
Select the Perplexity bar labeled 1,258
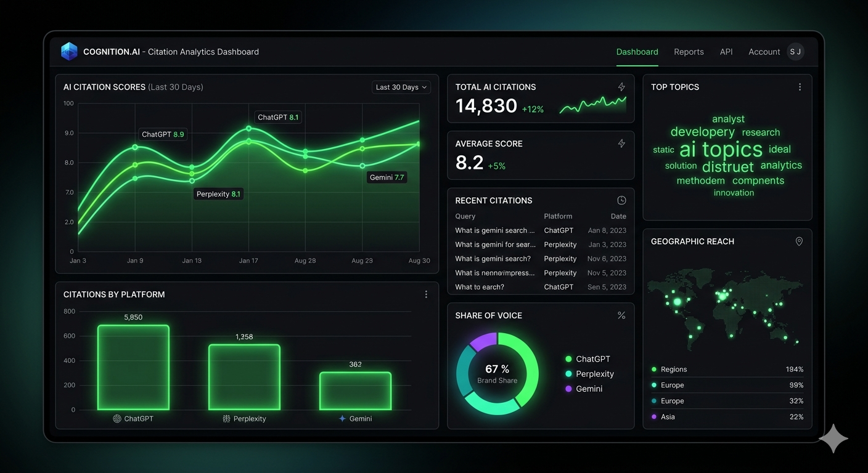[244, 377]
